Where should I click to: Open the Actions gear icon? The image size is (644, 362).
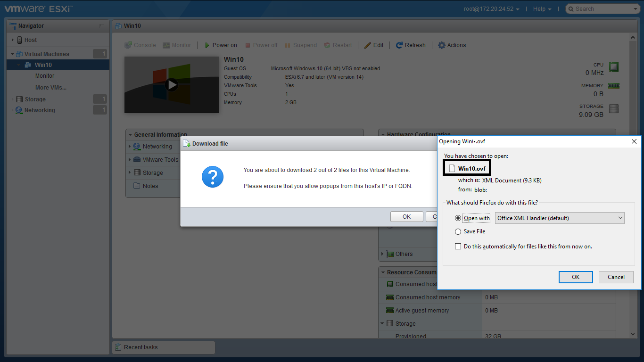point(441,45)
